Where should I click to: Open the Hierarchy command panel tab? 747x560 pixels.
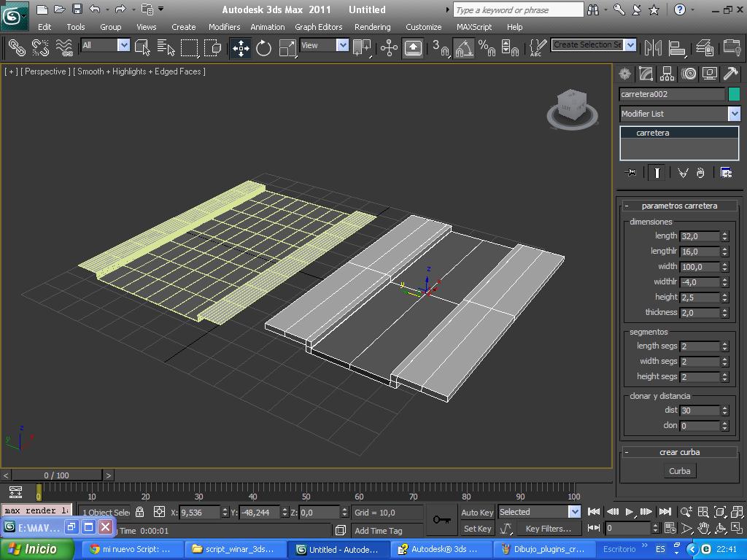click(667, 74)
